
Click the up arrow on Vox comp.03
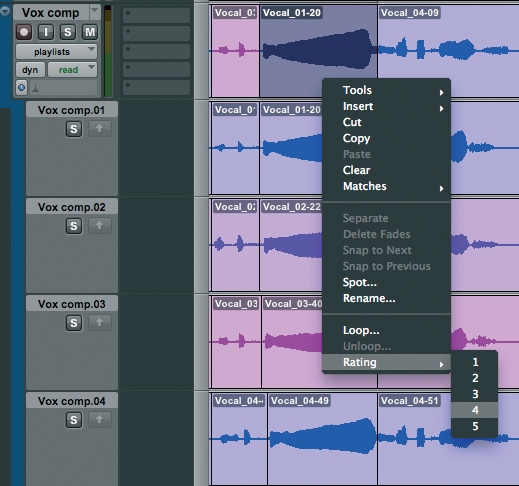click(x=100, y=323)
